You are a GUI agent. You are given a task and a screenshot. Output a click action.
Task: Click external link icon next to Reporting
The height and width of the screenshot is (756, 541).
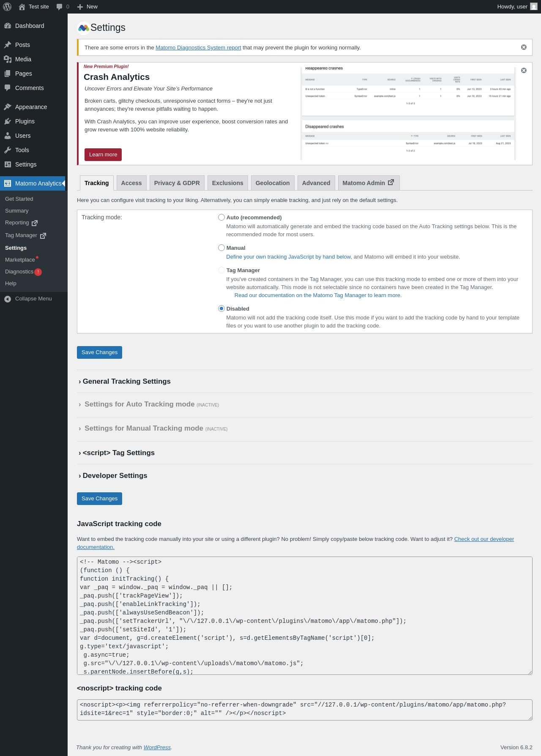pos(35,223)
